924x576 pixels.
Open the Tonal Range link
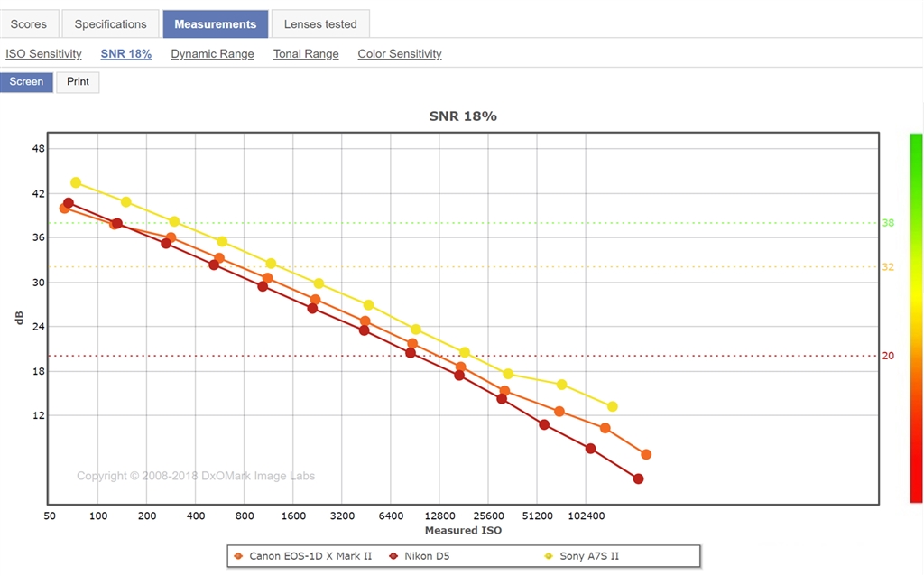(x=306, y=54)
